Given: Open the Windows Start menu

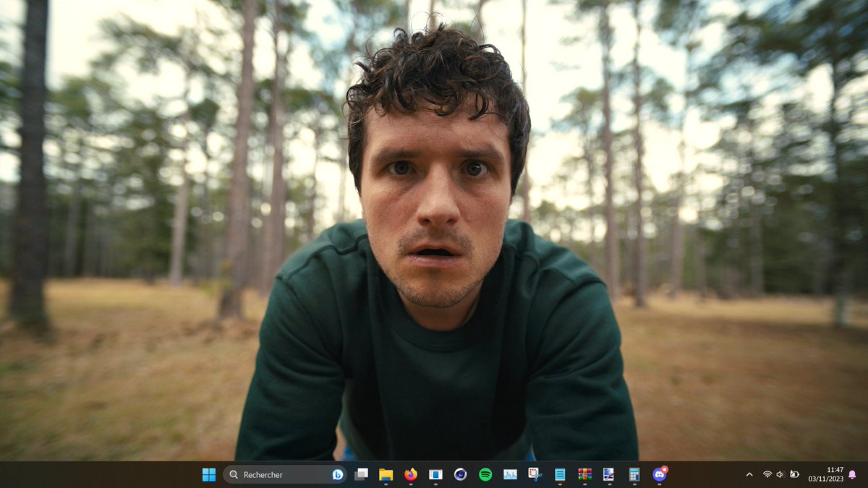Looking at the screenshot, I should (208, 474).
